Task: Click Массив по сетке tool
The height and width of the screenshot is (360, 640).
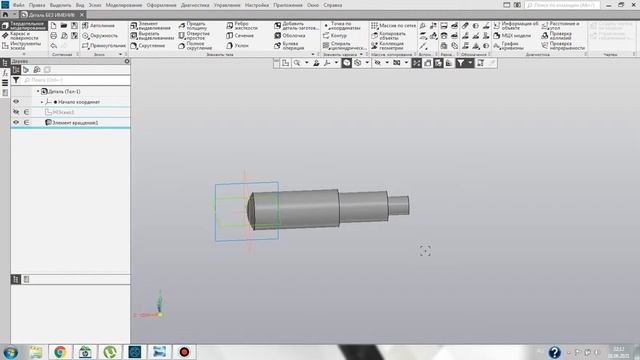Action: click(393, 26)
